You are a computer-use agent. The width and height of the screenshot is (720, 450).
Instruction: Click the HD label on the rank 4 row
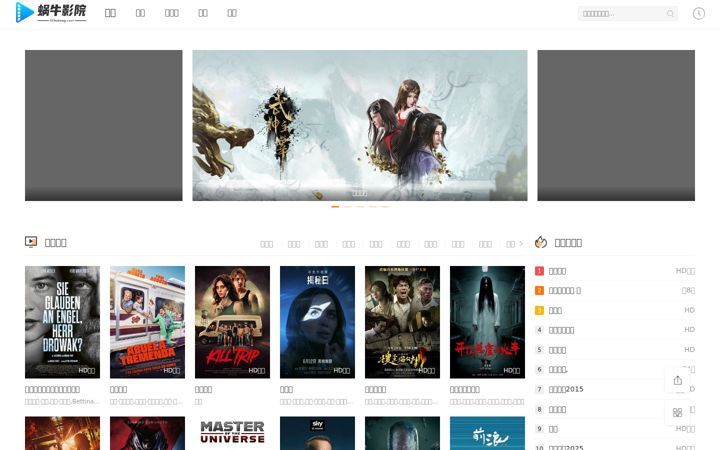point(689,330)
